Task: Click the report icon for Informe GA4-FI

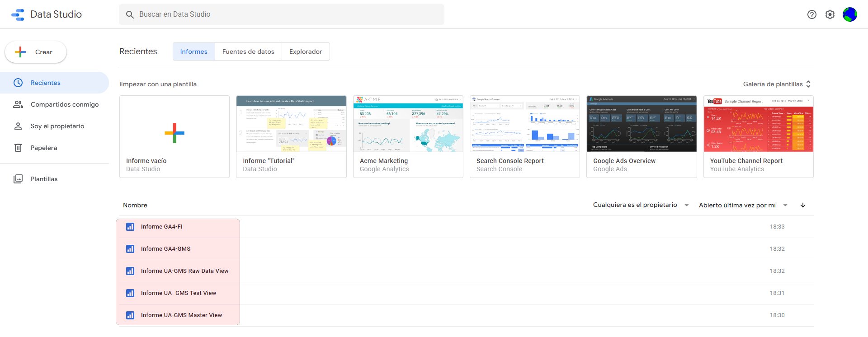Action: point(130,227)
